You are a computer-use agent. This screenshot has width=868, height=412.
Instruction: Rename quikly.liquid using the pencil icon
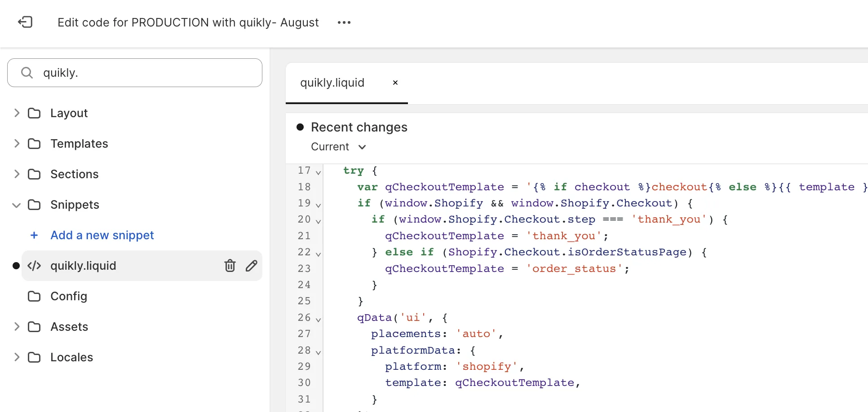click(x=252, y=266)
